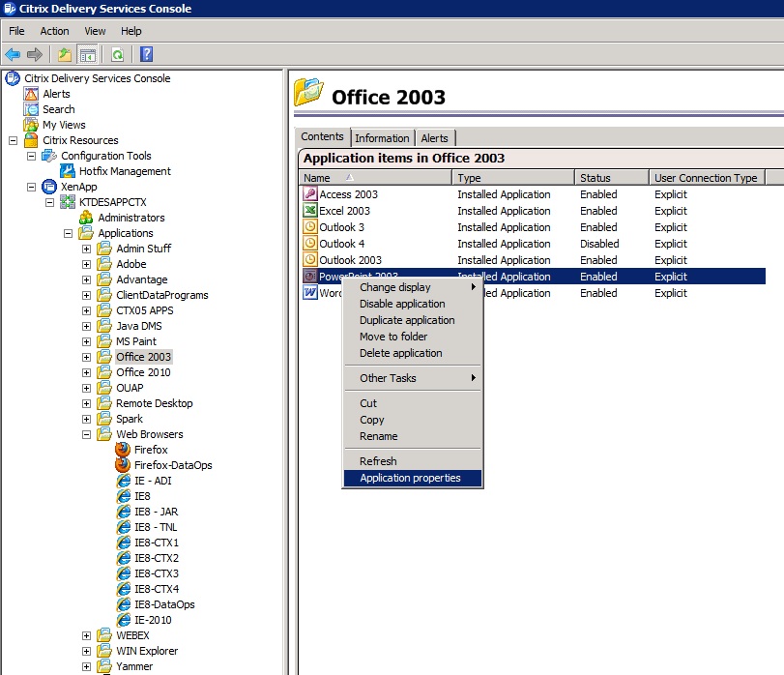Collapse the XenApp tree node
Image resolution: width=784 pixels, height=675 pixels.
coord(31,187)
